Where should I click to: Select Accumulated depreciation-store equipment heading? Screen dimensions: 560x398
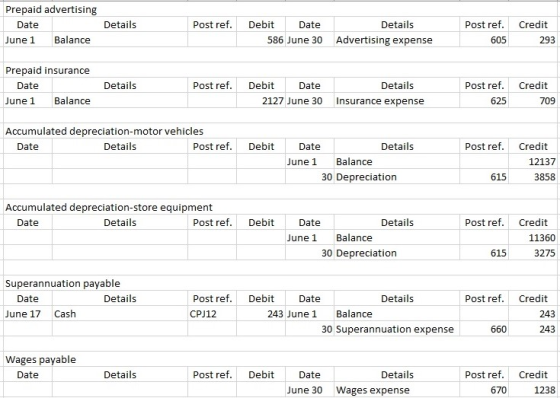tap(109, 207)
